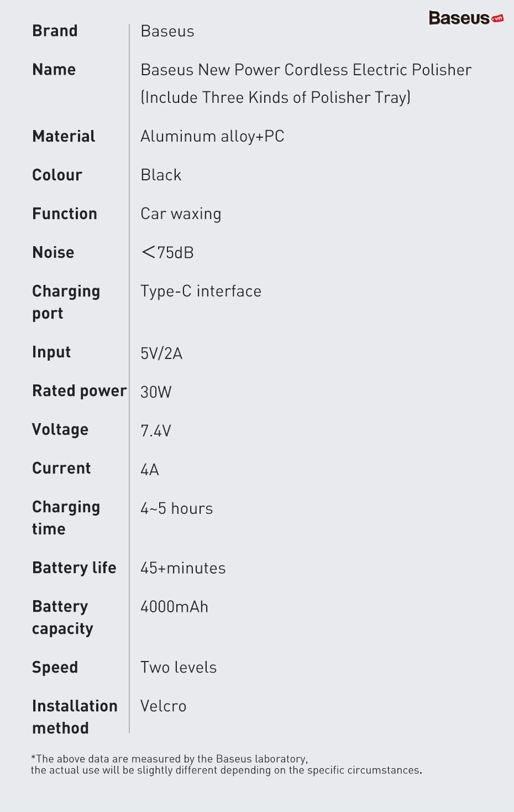Select the Two levels speed value
Image resolution: width=514 pixels, height=812 pixels.
(x=179, y=668)
